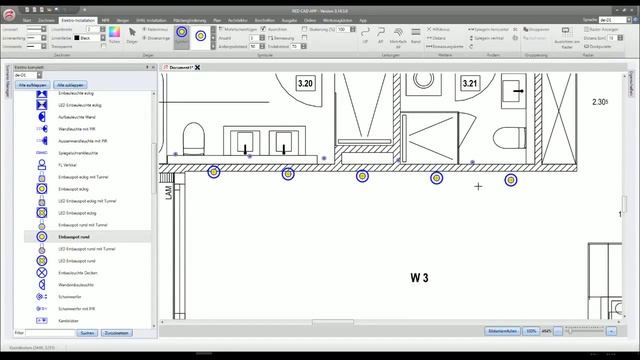Open the Linienfarbe Black dropdown

[x=103, y=38]
